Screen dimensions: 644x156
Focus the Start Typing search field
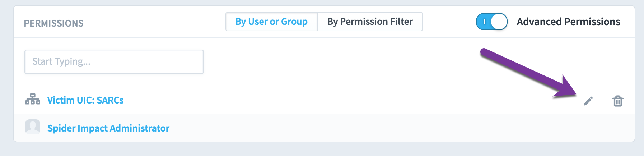(114, 62)
